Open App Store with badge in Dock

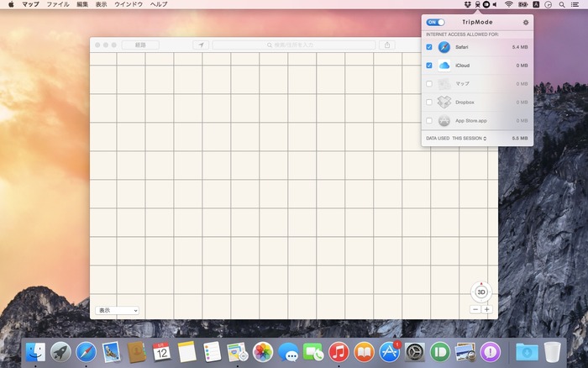pos(389,352)
